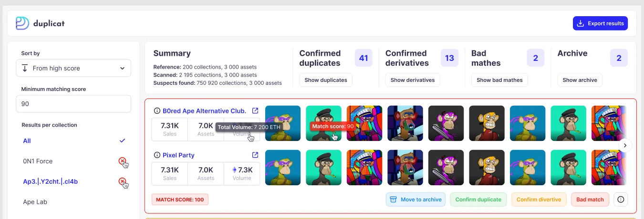The width and height of the screenshot is (644, 219).
Task: Remove Ap3.|.Y2cht.|.cl4b with red cross icon
Action: (122, 181)
